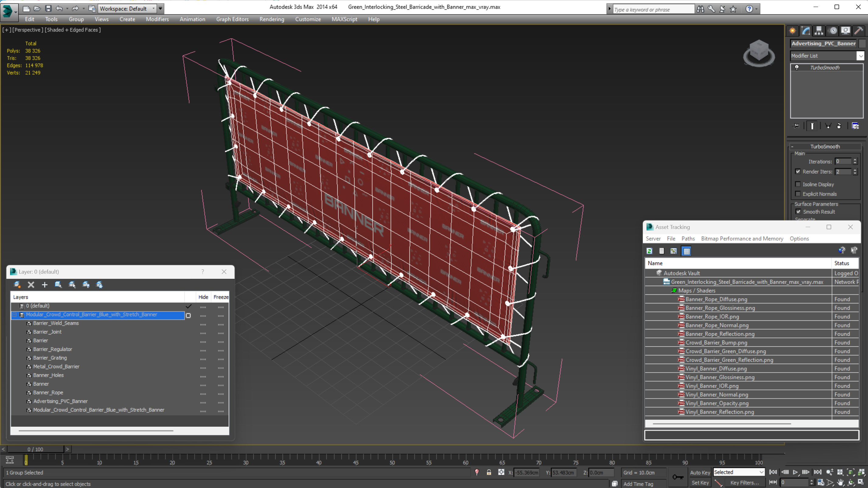
Task: Collapse the TurboSmooth rollout header
Action: point(825,147)
